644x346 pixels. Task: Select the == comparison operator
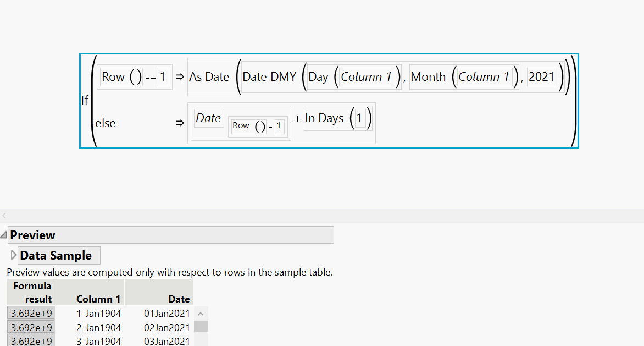coord(151,78)
